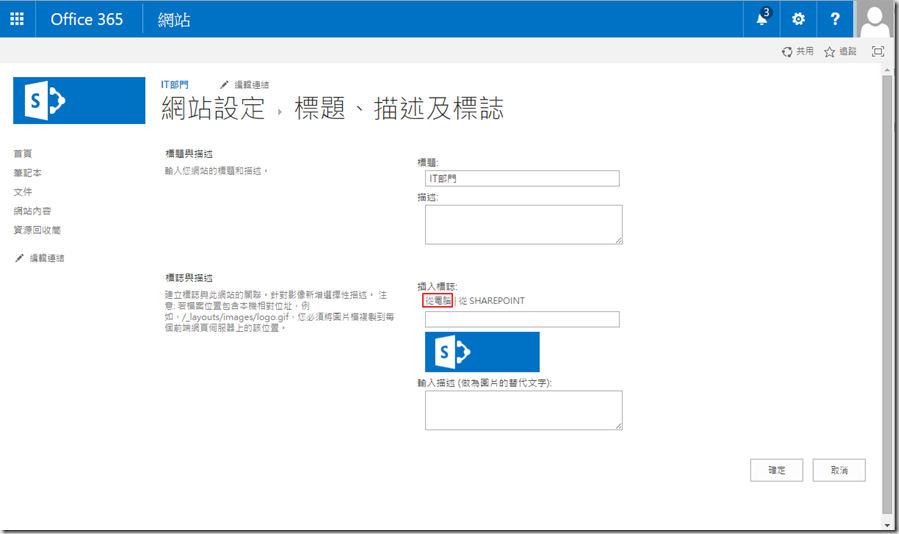Go to 筆記本 in the left navigation
Screen dimensions: 899x534
(27, 172)
